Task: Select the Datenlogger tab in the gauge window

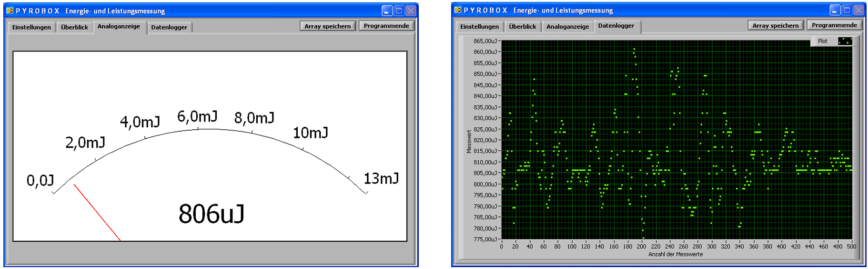Action: point(169,27)
